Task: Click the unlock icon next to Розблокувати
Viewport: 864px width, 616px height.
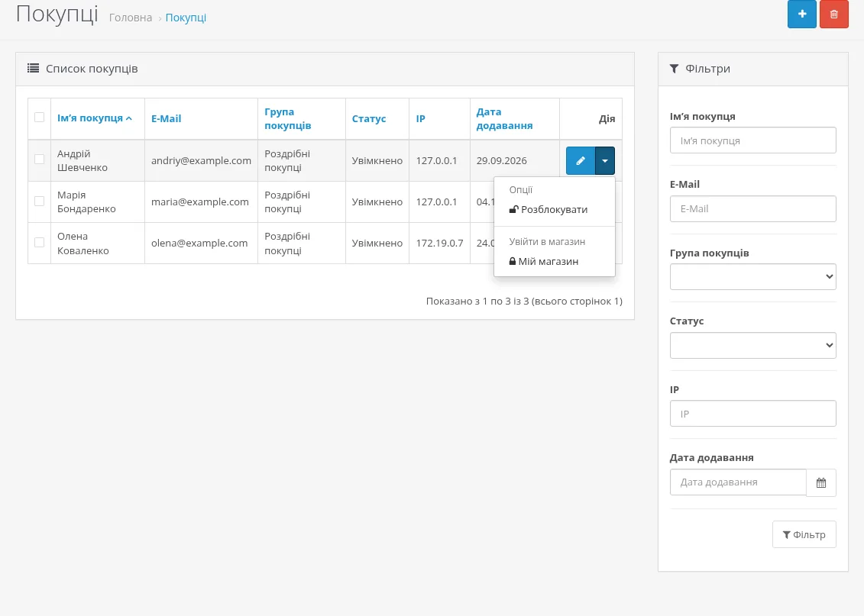Action: pos(513,209)
